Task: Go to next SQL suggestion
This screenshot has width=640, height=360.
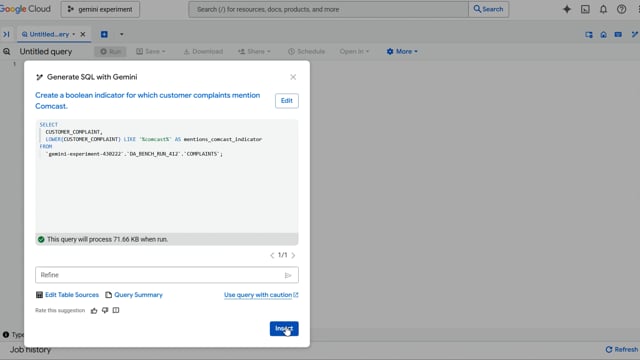Action: pos(293,255)
